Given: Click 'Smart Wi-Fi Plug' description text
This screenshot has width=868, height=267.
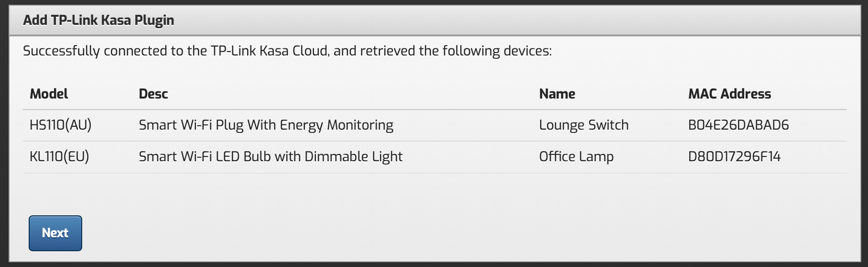Looking at the screenshot, I should coord(191,125).
